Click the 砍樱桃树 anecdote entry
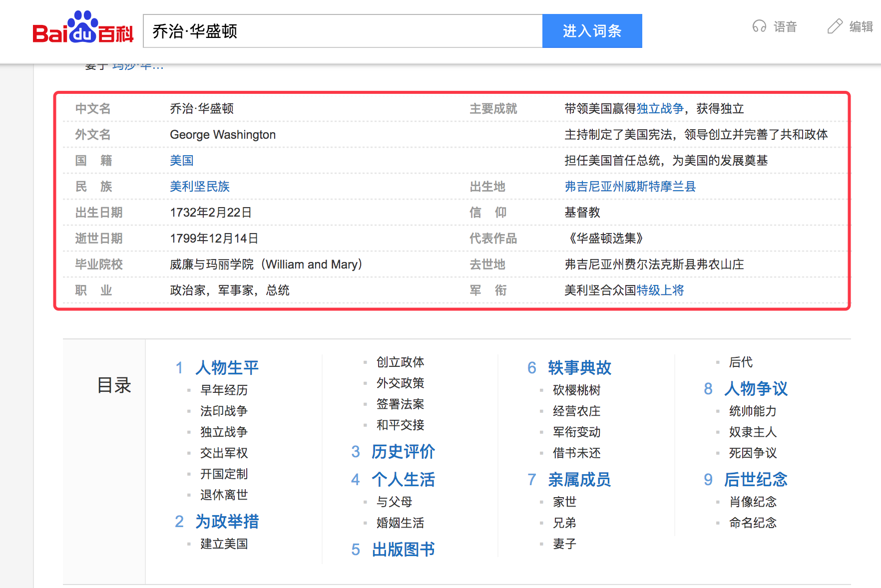 [576, 390]
